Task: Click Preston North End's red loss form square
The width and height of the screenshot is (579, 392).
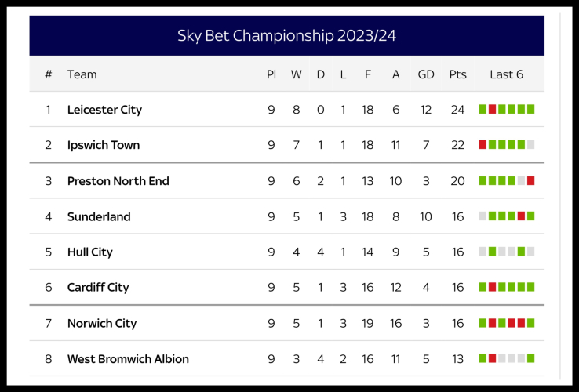Action: coord(530,181)
